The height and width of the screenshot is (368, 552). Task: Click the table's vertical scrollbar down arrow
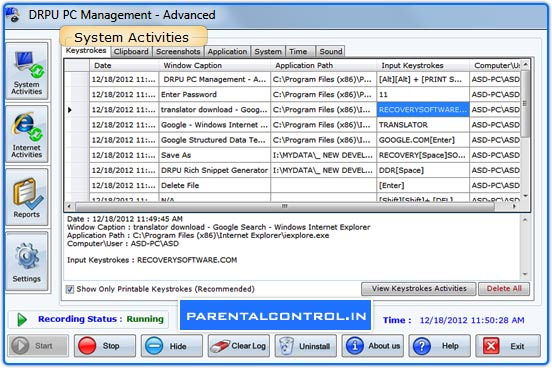(x=525, y=196)
